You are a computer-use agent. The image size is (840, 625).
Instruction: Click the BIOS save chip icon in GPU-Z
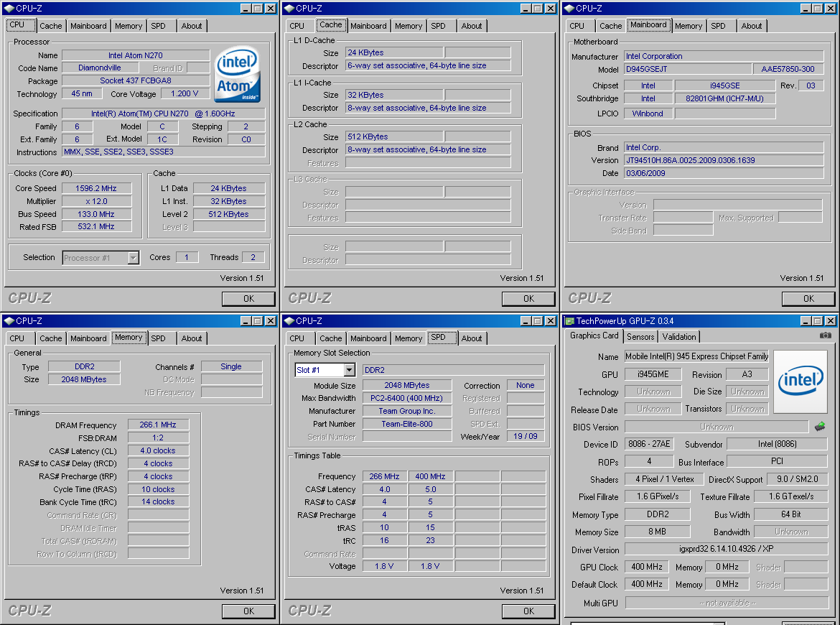(819, 427)
